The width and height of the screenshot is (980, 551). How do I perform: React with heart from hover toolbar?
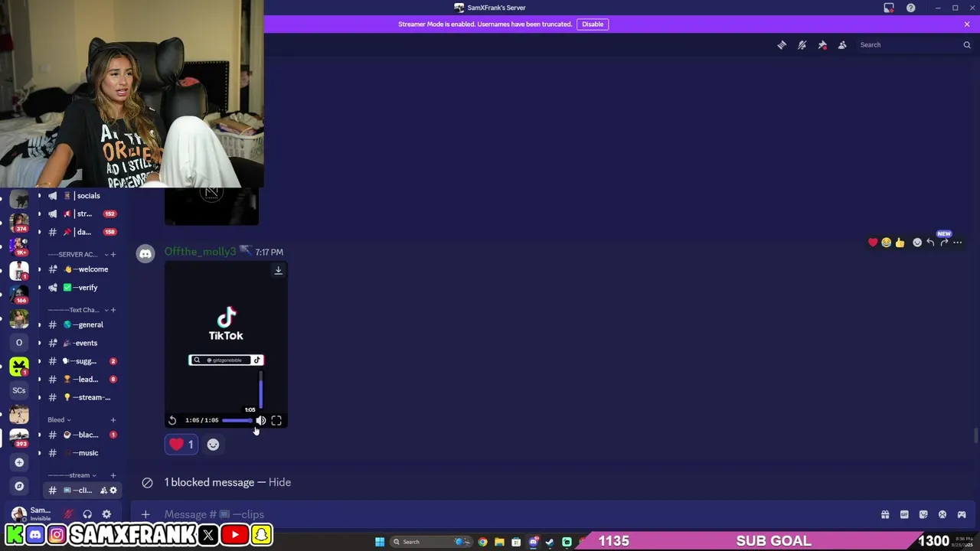873,243
